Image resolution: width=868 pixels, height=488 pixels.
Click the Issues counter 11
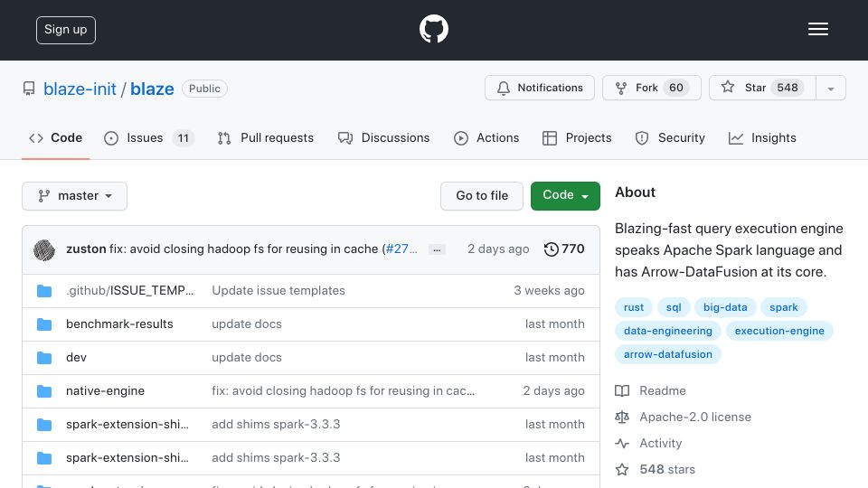(184, 138)
